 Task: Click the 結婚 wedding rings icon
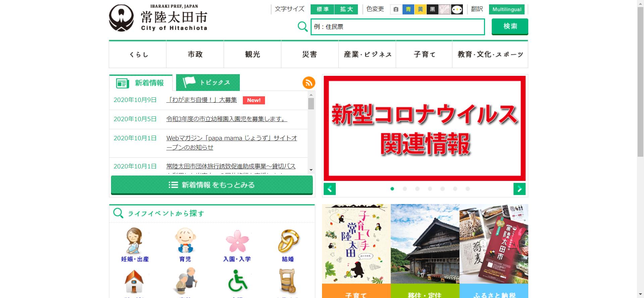[288, 241]
